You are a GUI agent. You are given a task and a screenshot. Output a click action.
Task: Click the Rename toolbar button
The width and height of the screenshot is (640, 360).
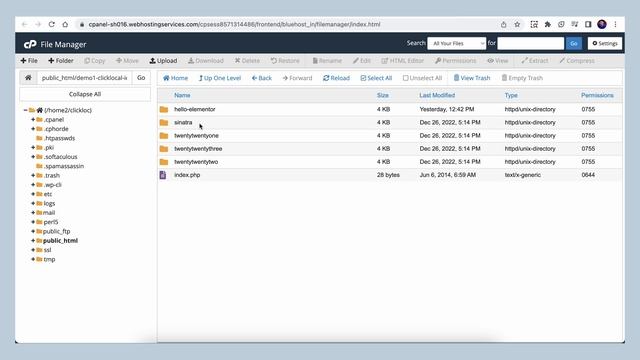point(327,60)
